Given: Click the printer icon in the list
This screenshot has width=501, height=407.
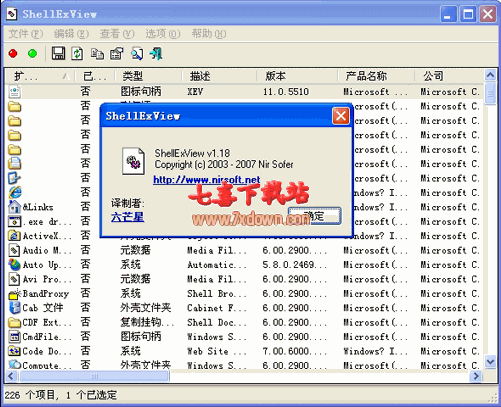Looking at the screenshot, I should tap(14, 164).
